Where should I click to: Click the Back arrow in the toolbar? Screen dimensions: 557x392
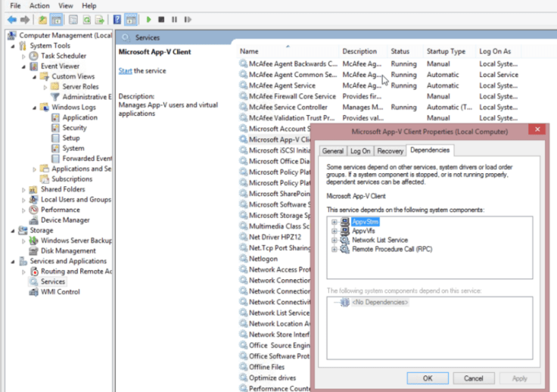[x=11, y=19]
